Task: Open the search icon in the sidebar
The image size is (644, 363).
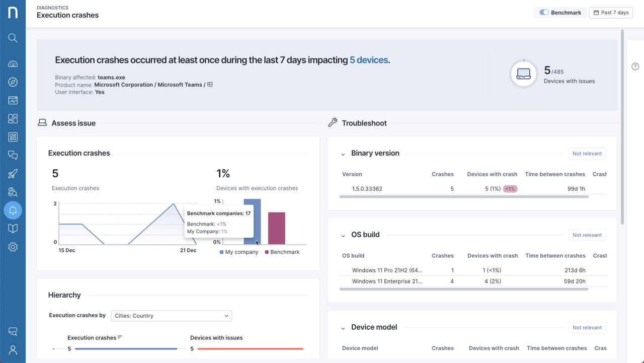Action: point(13,38)
